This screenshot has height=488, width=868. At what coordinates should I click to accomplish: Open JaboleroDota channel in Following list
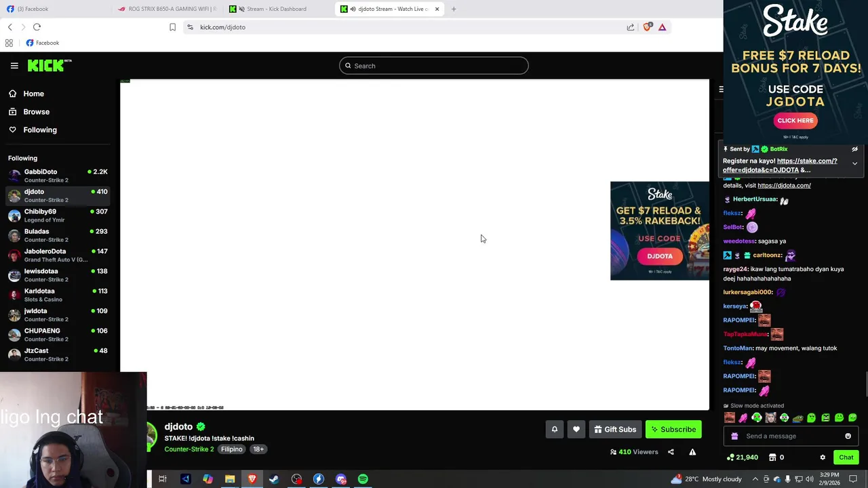58,255
